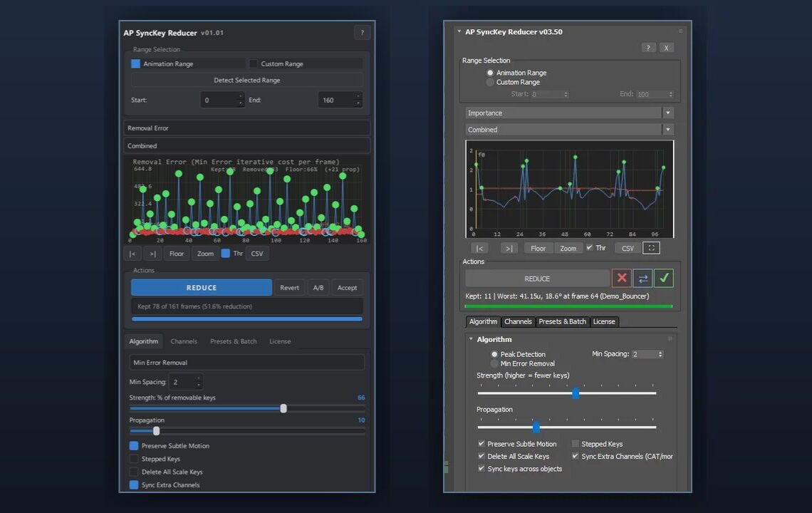
Task: Open Presets & Batch tab in v01.01
Action: pos(234,341)
